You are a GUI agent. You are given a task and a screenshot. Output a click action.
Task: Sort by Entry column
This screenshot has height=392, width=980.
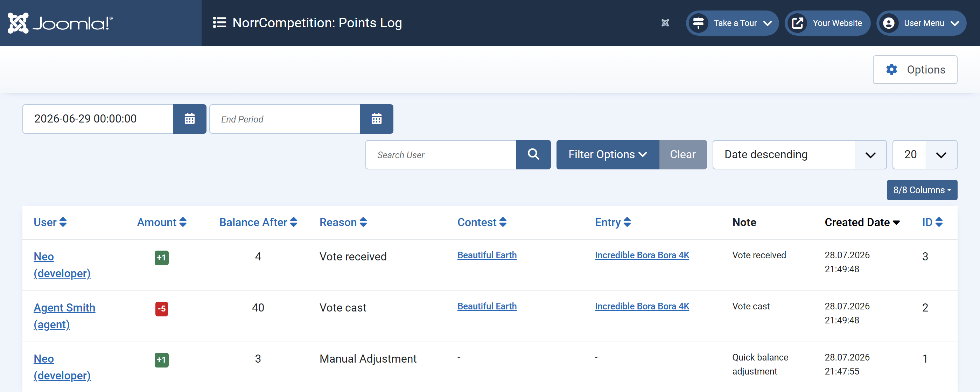(x=612, y=222)
